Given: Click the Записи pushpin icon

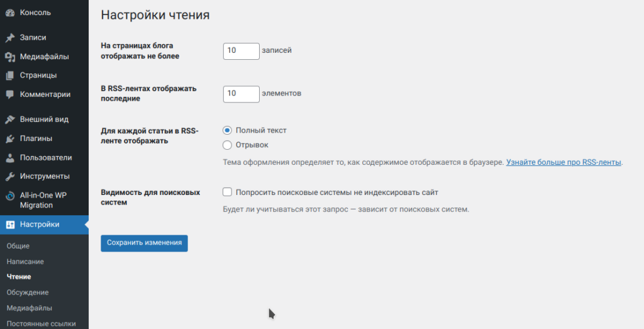Looking at the screenshot, I should point(10,38).
